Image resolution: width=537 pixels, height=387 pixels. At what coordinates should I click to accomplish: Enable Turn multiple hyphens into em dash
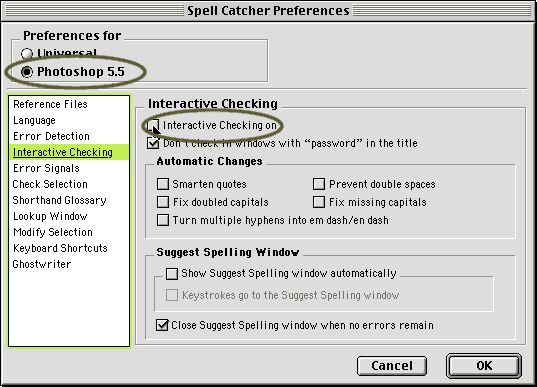(163, 220)
